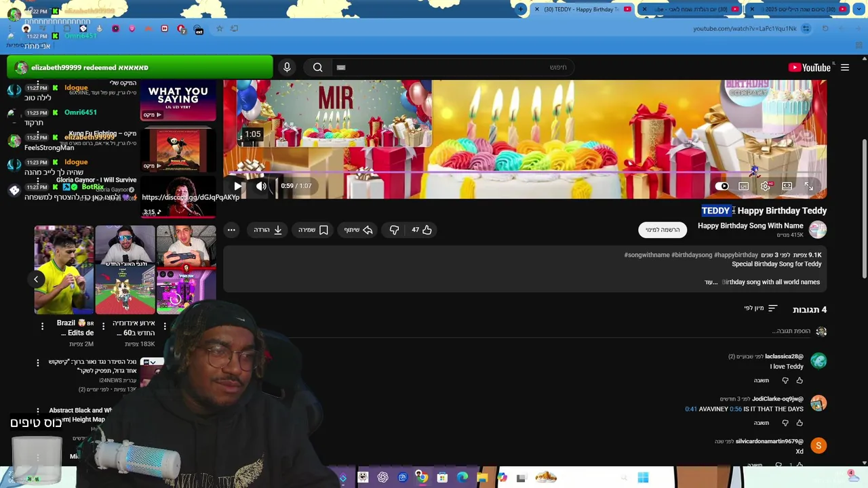Open options for Abstract Black and White video
This screenshot has width=868, height=488.
click(38, 411)
